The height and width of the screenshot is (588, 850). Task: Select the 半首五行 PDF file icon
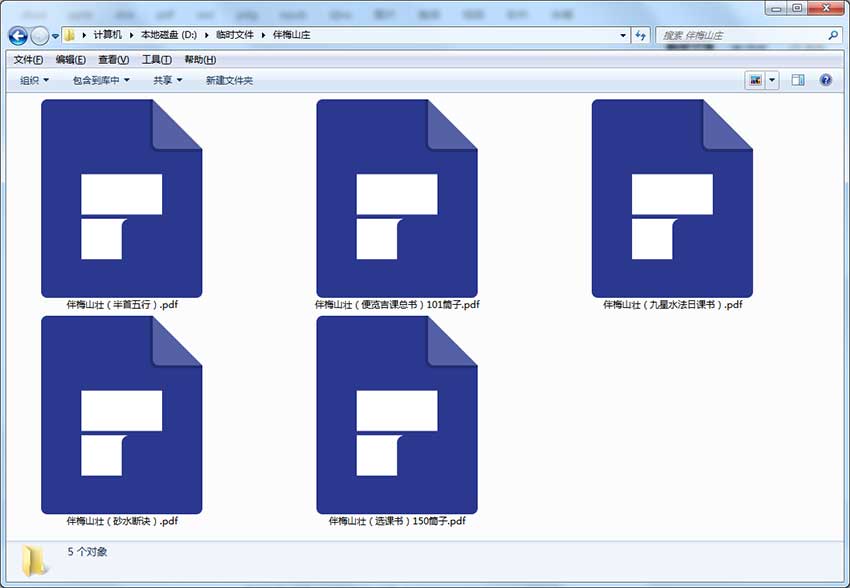tap(121, 198)
